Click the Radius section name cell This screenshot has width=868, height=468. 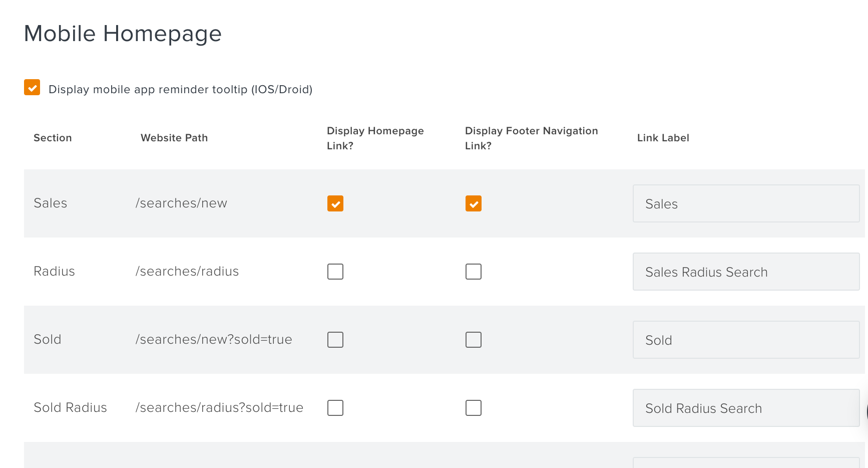[54, 271]
